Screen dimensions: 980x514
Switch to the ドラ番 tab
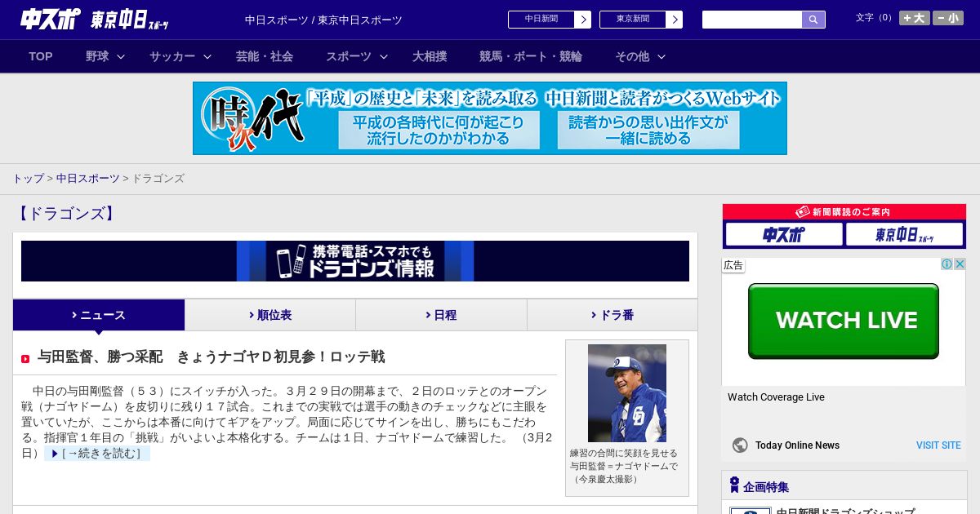click(x=612, y=315)
